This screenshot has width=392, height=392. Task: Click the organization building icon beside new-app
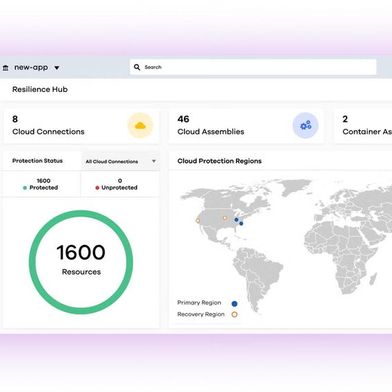tap(5, 68)
